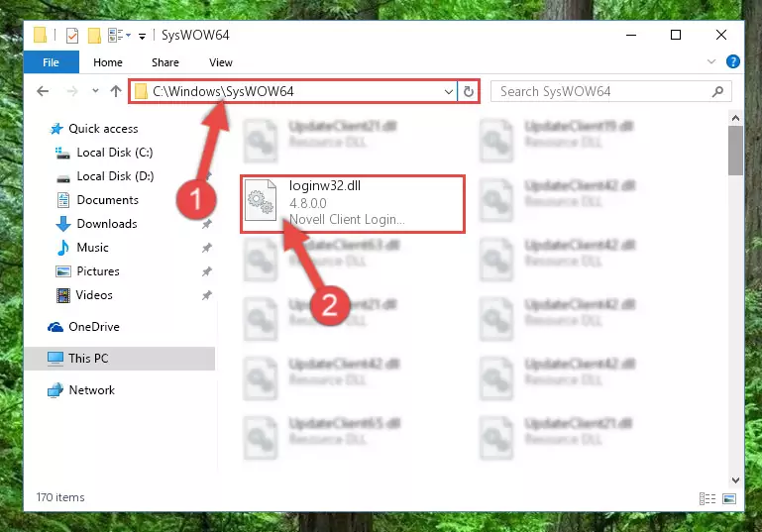Screen dimensions: 762x532
Task: Switch to the Share ribbon tab
Action: coord(165,62)
